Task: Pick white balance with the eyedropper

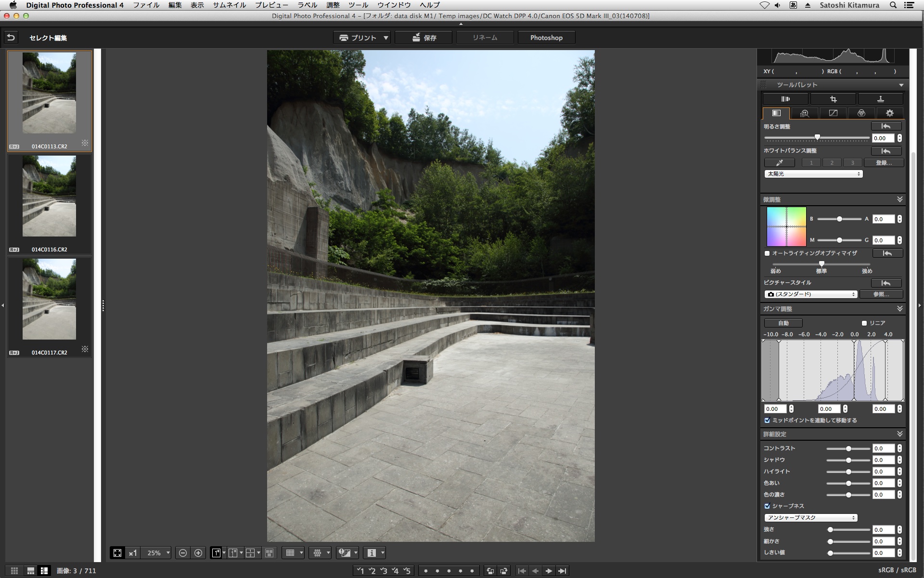Action: [x=779, y=163]
